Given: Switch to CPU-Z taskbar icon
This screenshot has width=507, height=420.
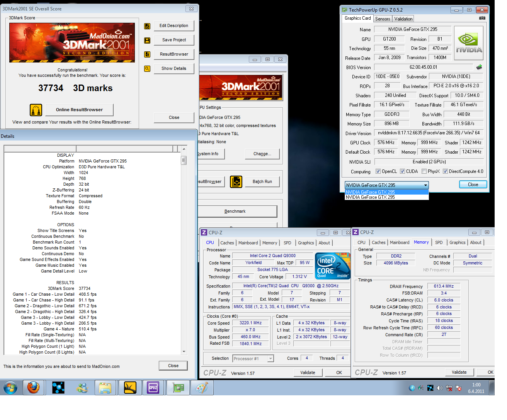Looking at the screenshot, I should [x=153, y=388].
